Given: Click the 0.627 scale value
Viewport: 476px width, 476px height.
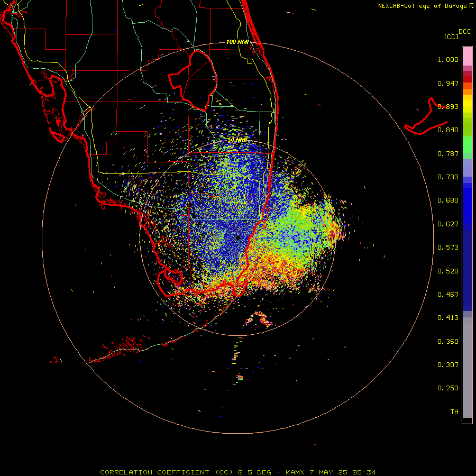Looking at the screenshot, I should (x=448, y=224).
